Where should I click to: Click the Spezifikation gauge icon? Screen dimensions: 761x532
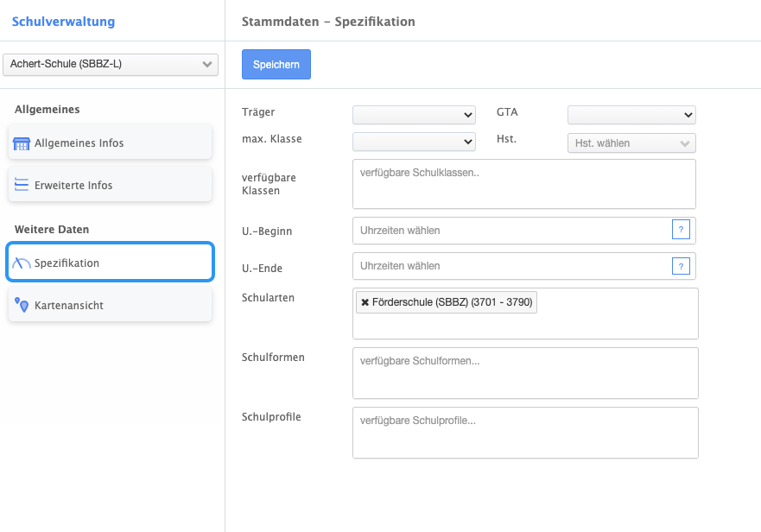(x=22, y=263)
